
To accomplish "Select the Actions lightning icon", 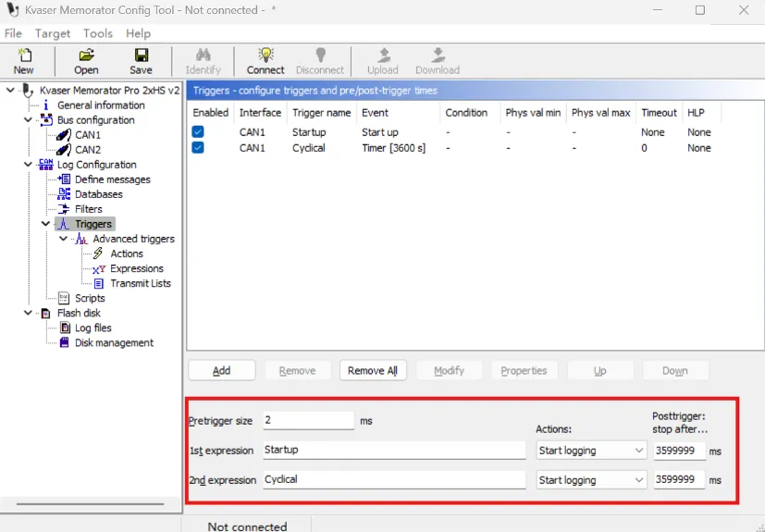I will tap(98, 254).
